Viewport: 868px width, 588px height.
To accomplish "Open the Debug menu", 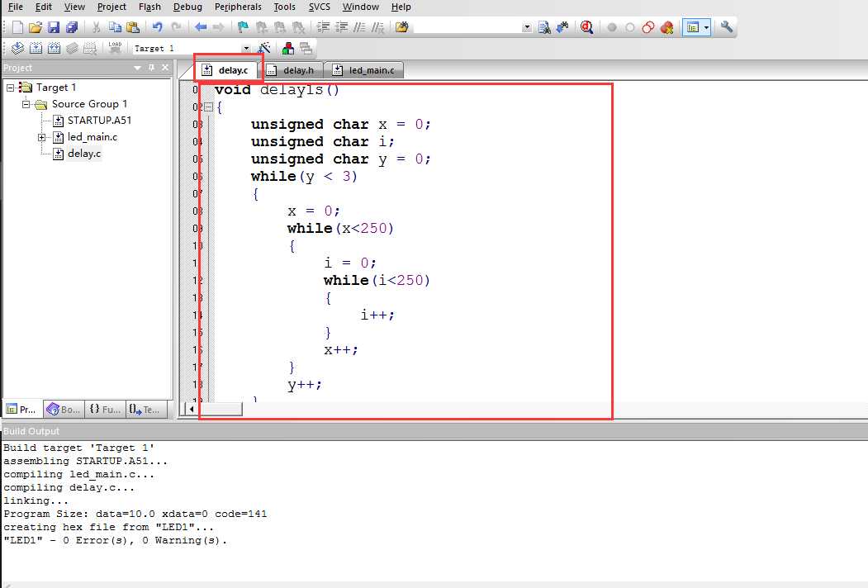I will (x=187, y=7).
